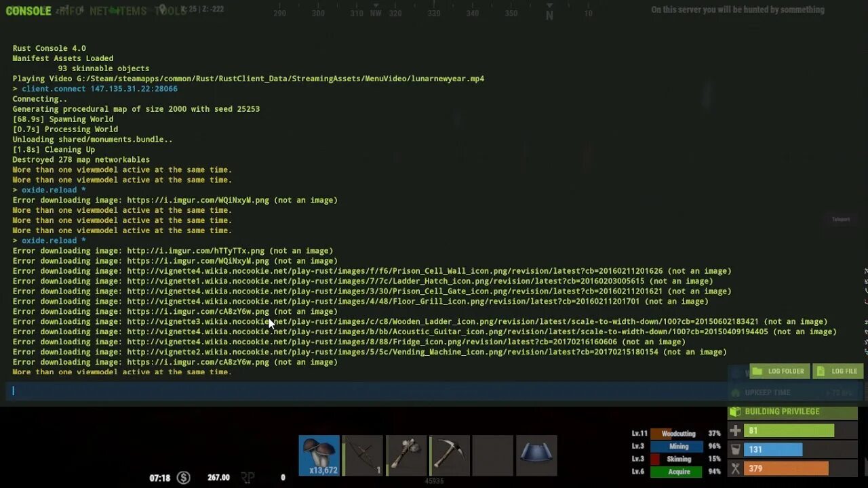The image size is (868, 488).
Task: Select the mushroom stack in the hotbar
Action: pos(319,455)
